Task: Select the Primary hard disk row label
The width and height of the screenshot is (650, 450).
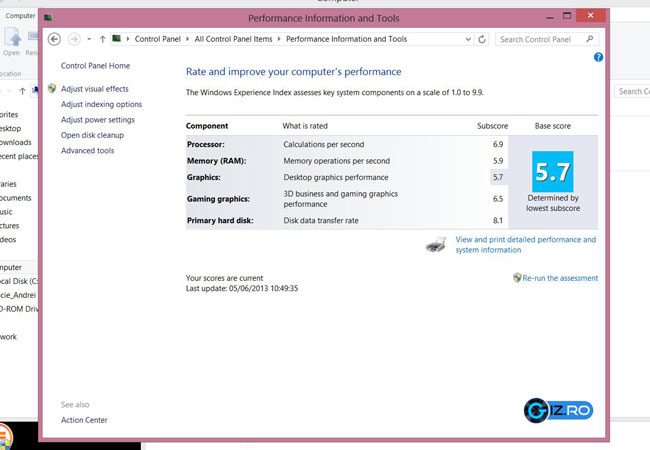Action: 220,220
